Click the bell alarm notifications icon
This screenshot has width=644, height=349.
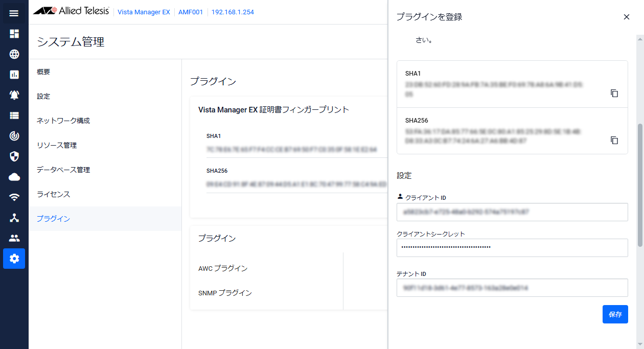click(14, 95)
